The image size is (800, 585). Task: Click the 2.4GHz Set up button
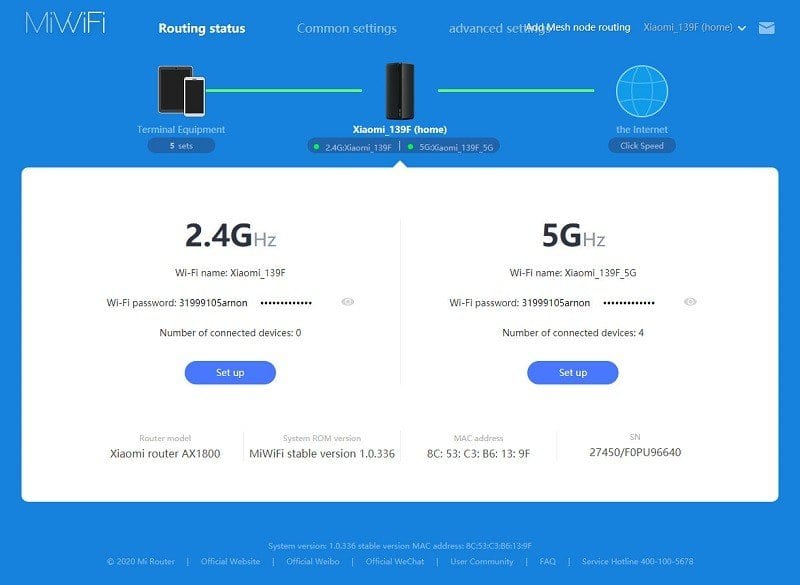point(229,372)
